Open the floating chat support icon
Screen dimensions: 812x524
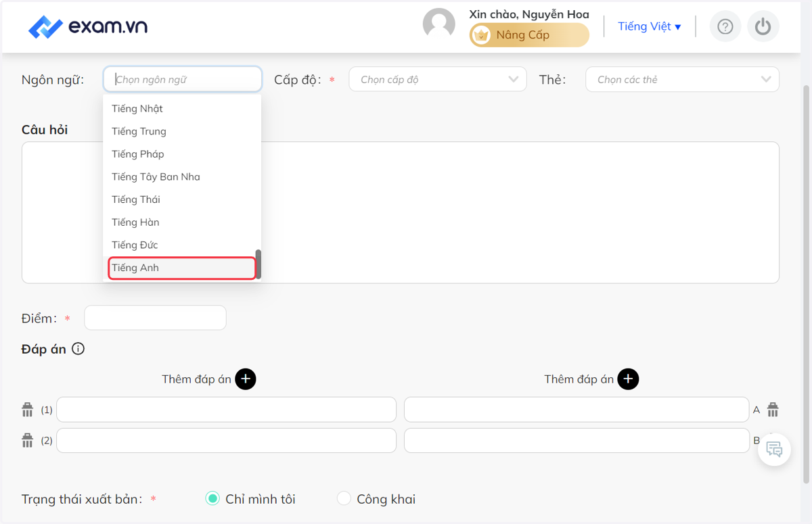774,449
